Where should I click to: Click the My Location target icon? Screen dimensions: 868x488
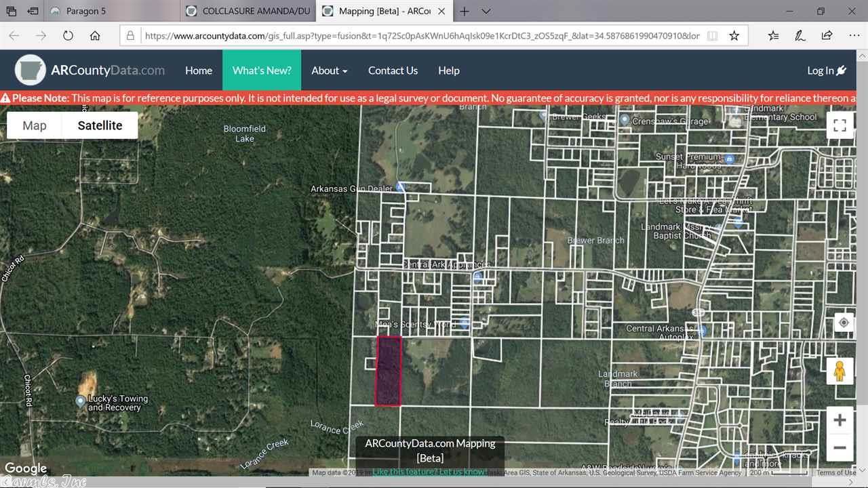tap(843, 323)
